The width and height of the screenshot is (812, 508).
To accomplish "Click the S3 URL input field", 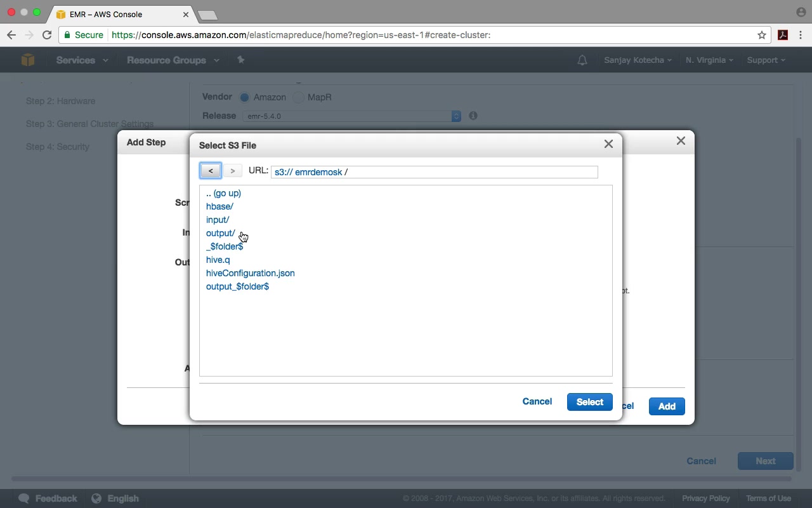I will [435, 172].
